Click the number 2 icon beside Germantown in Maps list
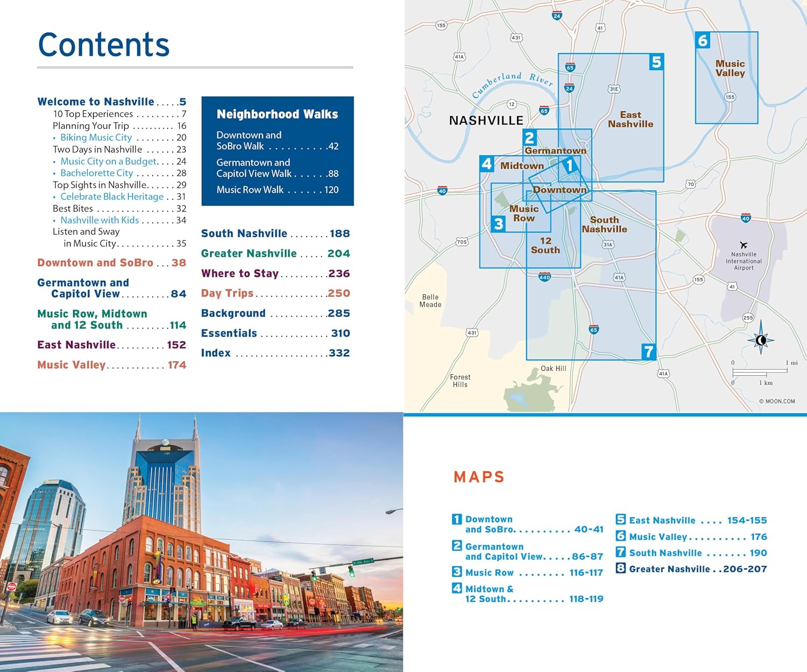 coord(457,546)
